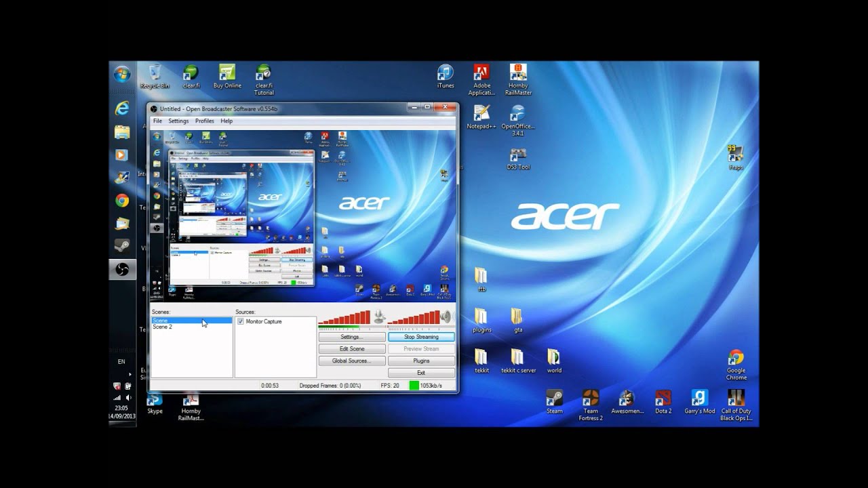868x488 pixels.
Task: Click the Settings... button in OBS
Action: (351, 337)
